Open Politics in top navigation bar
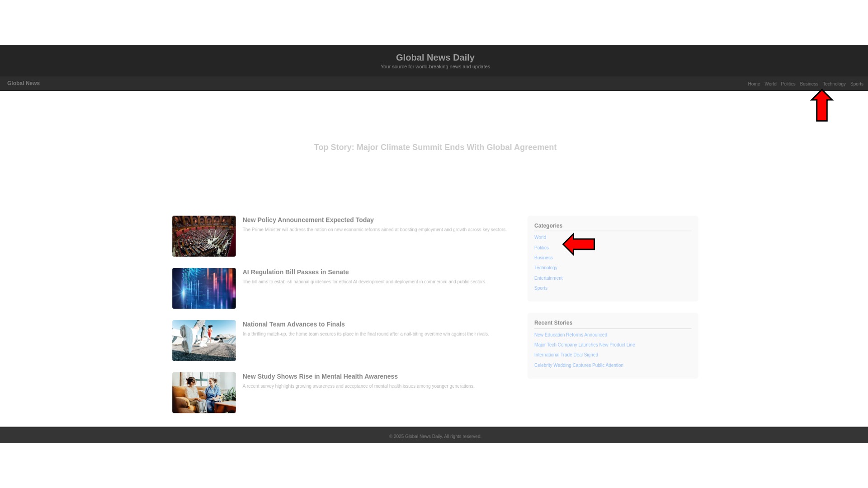 [788, 84]
